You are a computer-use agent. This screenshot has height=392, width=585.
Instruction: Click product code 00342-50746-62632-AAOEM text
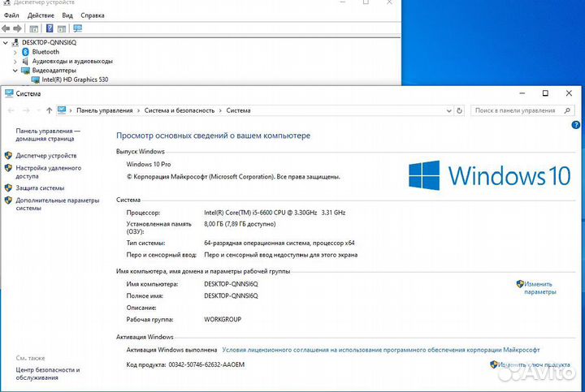coord(206,364)
